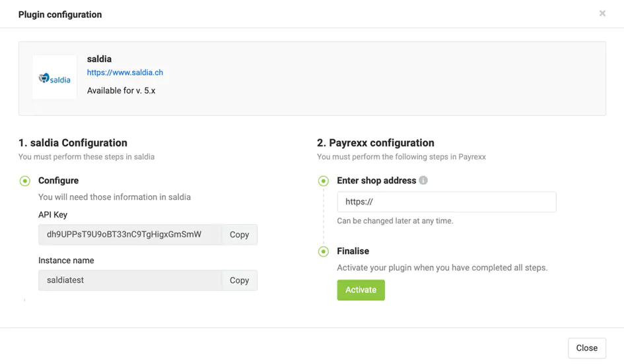624x364 pixels.
Task: Close the dialog with the X icon
Action: tap(602, 13)
